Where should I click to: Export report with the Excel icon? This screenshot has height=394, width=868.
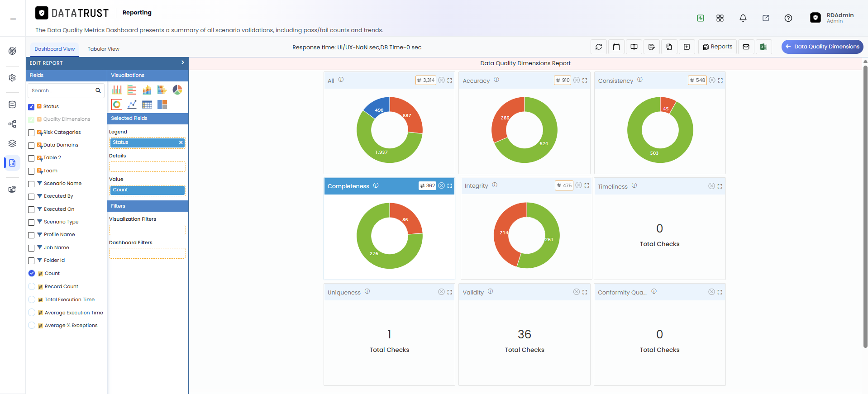tap(763, 47)
